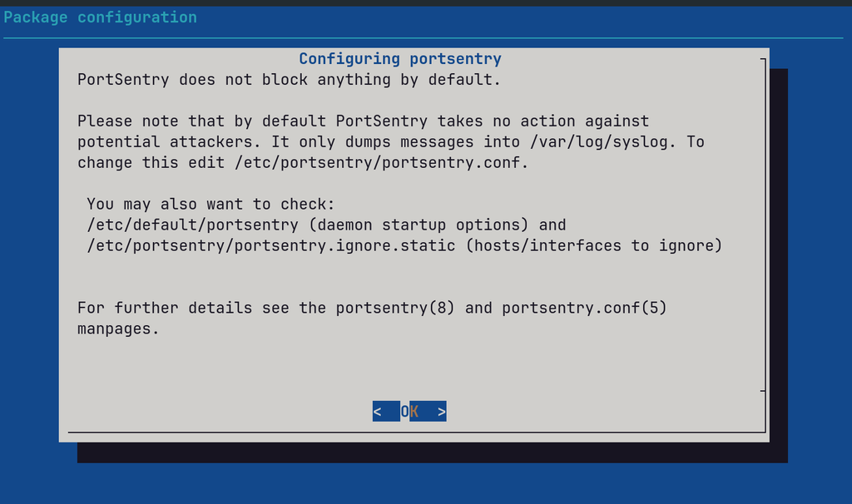Click the line mentioning /var/log/syslog
Screen dimensions: 852x504
(x=391, y=142)
